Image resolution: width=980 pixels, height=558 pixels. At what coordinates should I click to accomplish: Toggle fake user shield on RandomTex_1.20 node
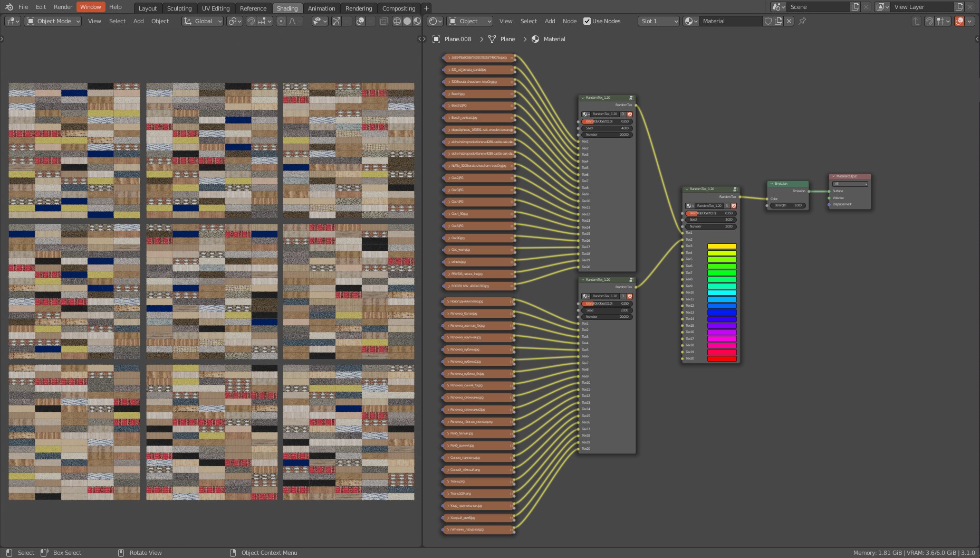pyautogui.click(x=630, y=115)
